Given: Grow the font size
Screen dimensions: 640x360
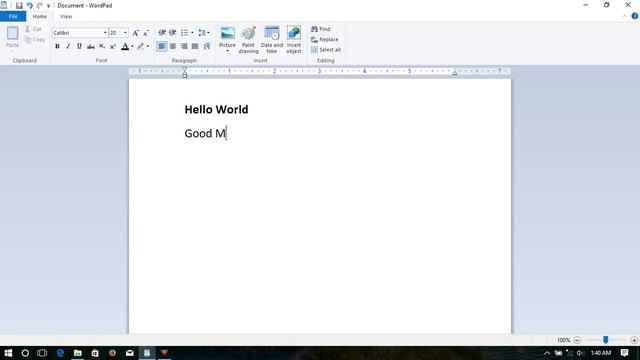Looking at the screenshot, I should pyautogui.click(x=136, y=33).
